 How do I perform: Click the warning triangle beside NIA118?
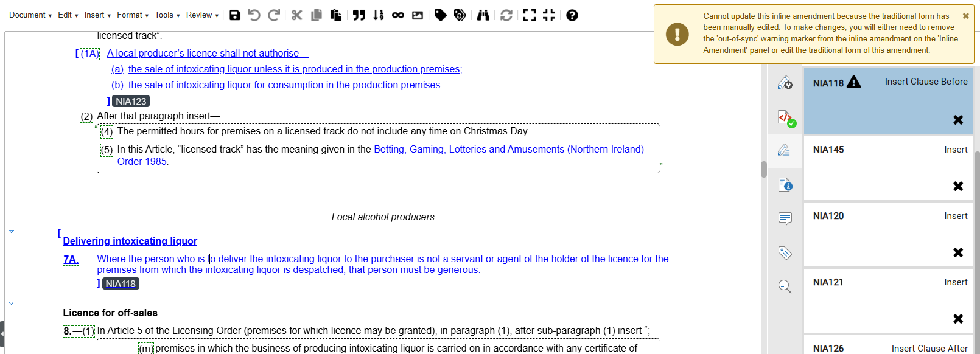click(854, 82)
